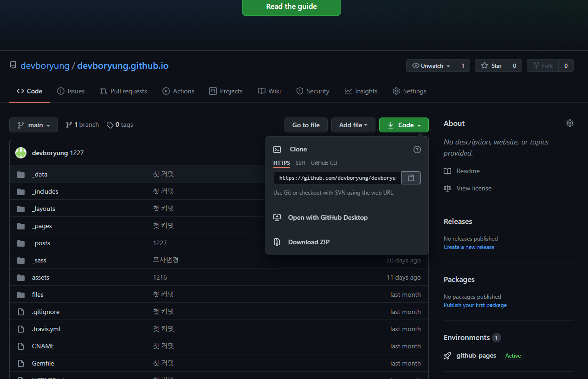588x379 pixels.
Task: Click the _layouts folder icon
Action: pos(21,209)
